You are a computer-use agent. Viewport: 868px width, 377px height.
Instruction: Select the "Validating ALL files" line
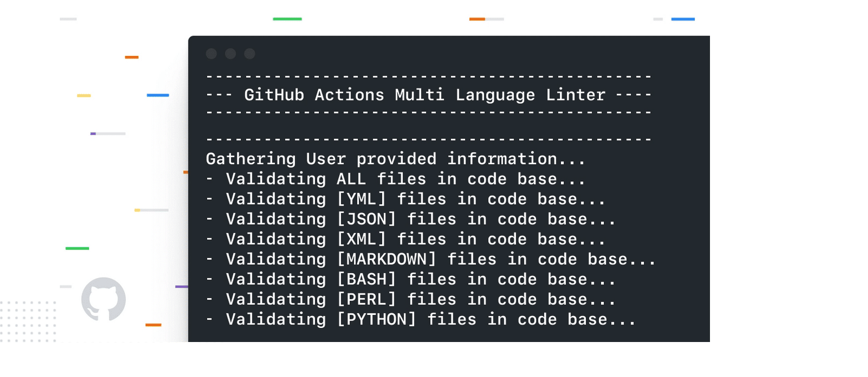click(396, 179)
